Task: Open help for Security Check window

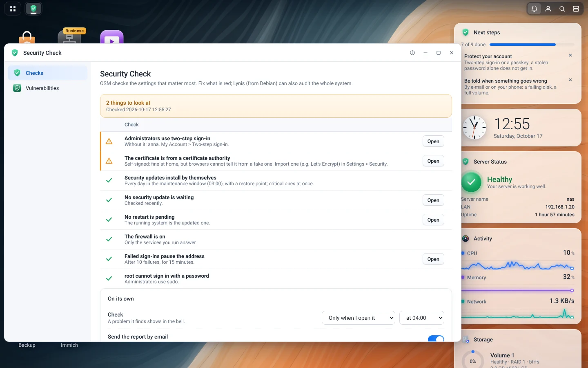Action: click(x=412, y=53)
